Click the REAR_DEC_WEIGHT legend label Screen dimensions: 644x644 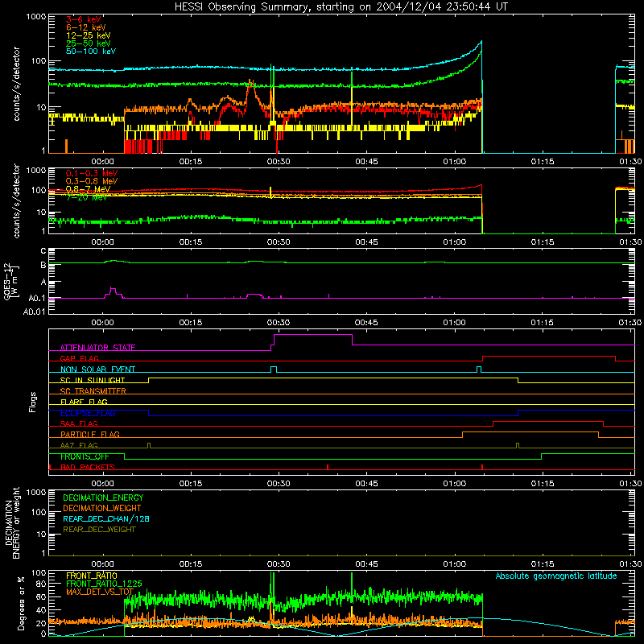99,530
